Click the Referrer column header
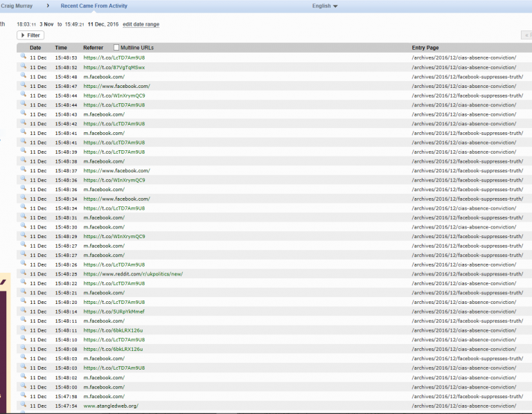Viewport: 532px width, 414px height. tap(93, 48)
